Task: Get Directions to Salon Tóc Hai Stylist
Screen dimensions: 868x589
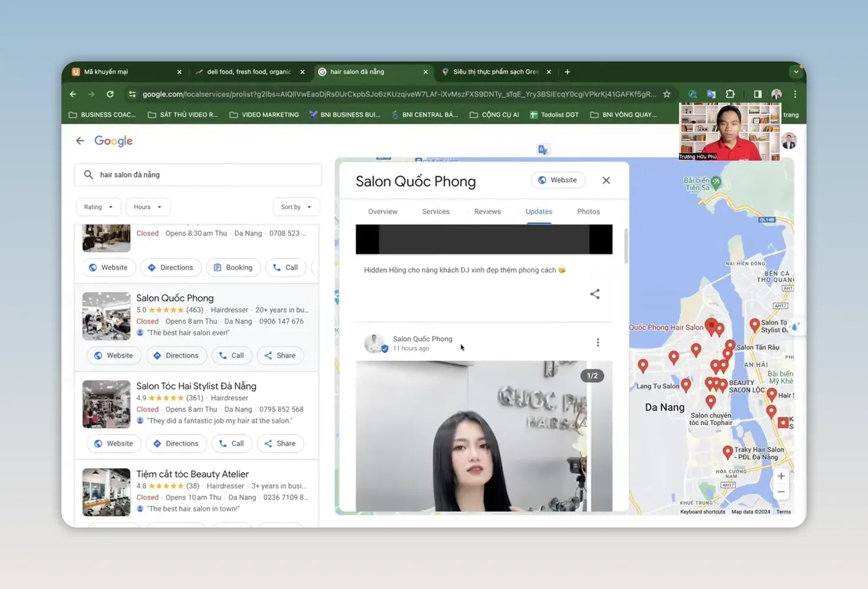Action: coord(176,443)
